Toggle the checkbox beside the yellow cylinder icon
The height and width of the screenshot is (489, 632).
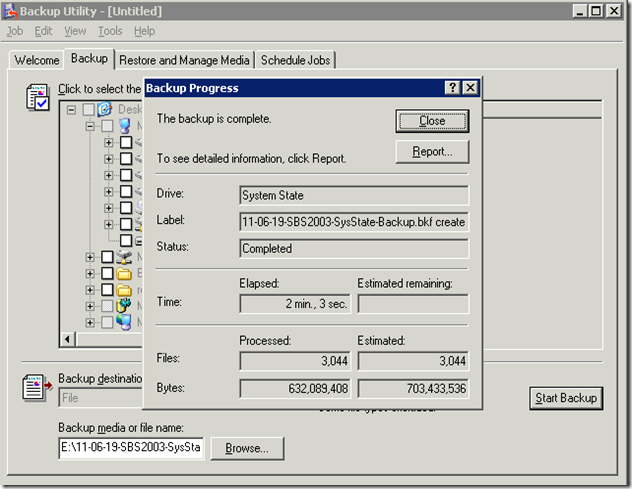(107, 306)
